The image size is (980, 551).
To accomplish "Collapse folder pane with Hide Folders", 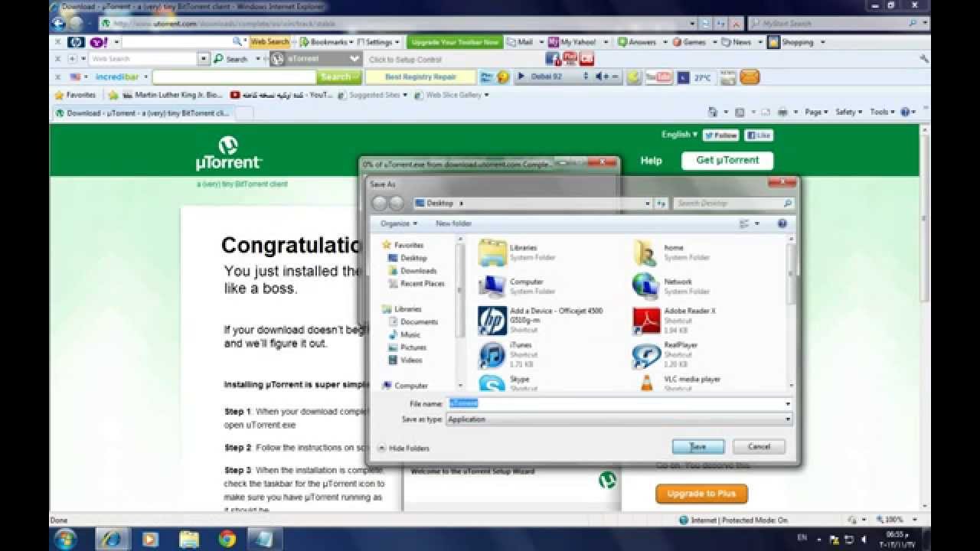I will [403, 448].
